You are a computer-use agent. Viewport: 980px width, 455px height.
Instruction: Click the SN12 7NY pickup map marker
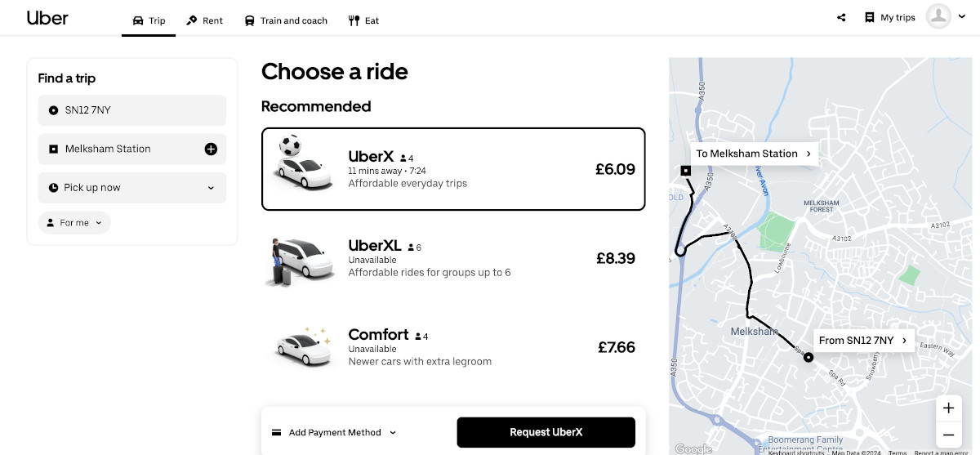pyautogui.click(x=808, y=357)
